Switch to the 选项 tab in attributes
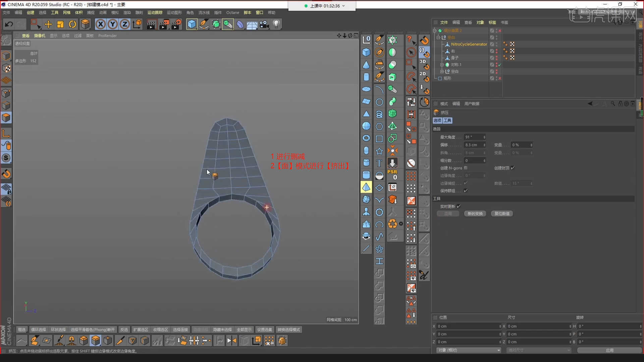Viewport: 644px width, 362px height. click(x=437, y=120)
